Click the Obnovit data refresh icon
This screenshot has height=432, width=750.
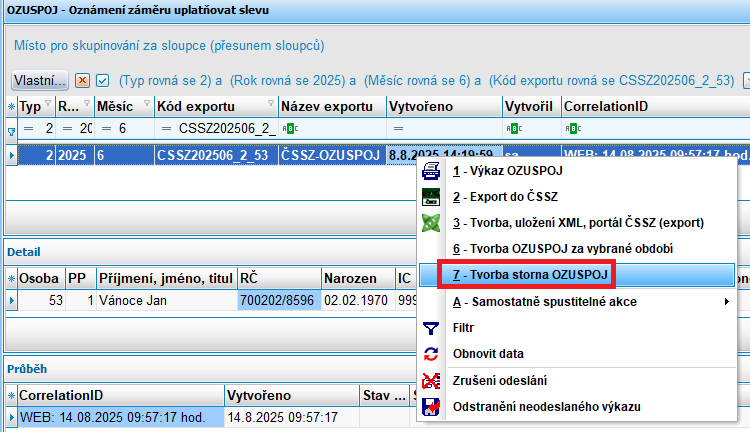tap(431, 354)
